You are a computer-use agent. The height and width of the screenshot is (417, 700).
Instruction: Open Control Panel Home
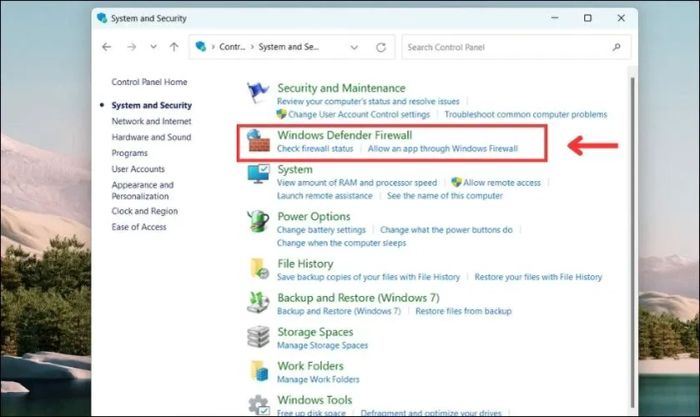pyautogui.click(x=149, y=82)
